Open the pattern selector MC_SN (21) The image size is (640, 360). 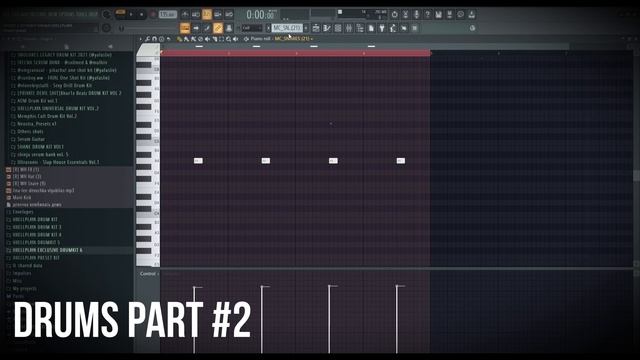(287, 28)
